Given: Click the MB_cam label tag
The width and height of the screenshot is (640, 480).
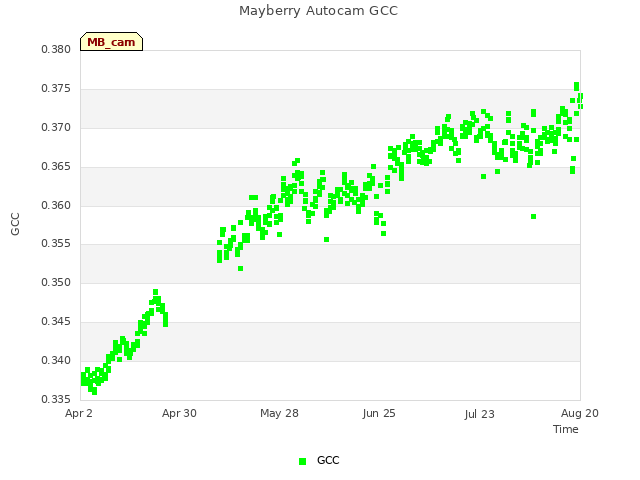Looking at the screenshot, I should coord(111,42).
